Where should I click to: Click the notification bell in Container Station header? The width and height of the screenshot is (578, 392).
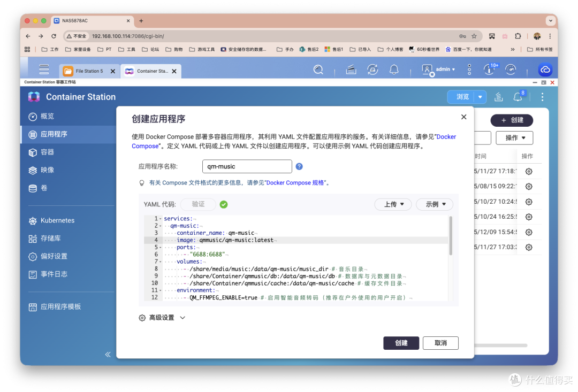(x=518, y=97)
